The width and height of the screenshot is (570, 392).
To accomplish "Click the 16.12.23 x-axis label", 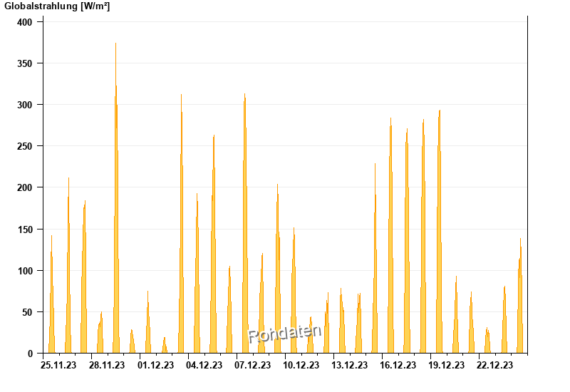I will [398, 366].
